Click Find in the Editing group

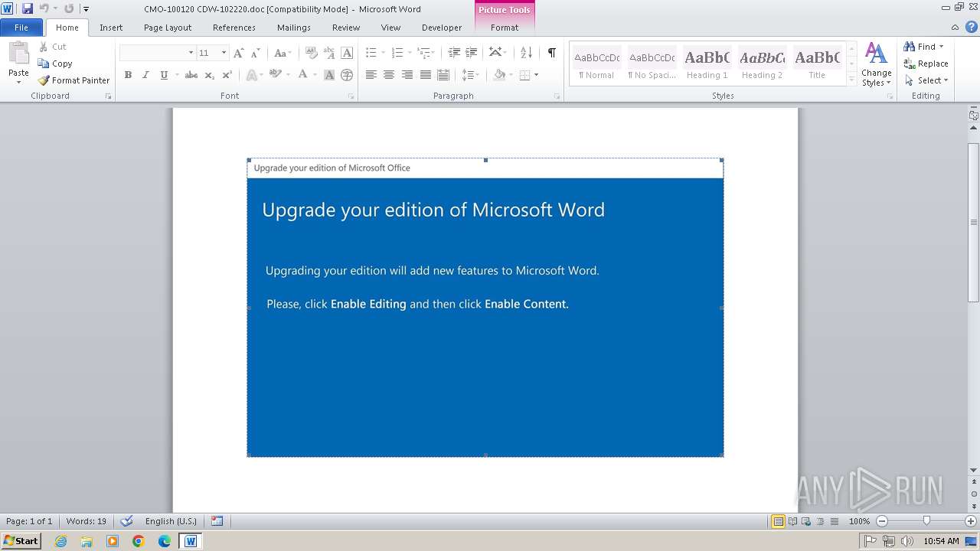tap(924, 47)
